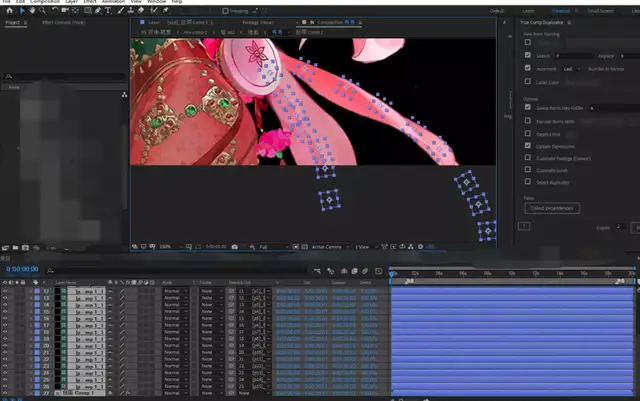The image size is (640, 401).
Task: Open layer 15 TrkMat None dropdown
Action: click(x=212, y=312)
